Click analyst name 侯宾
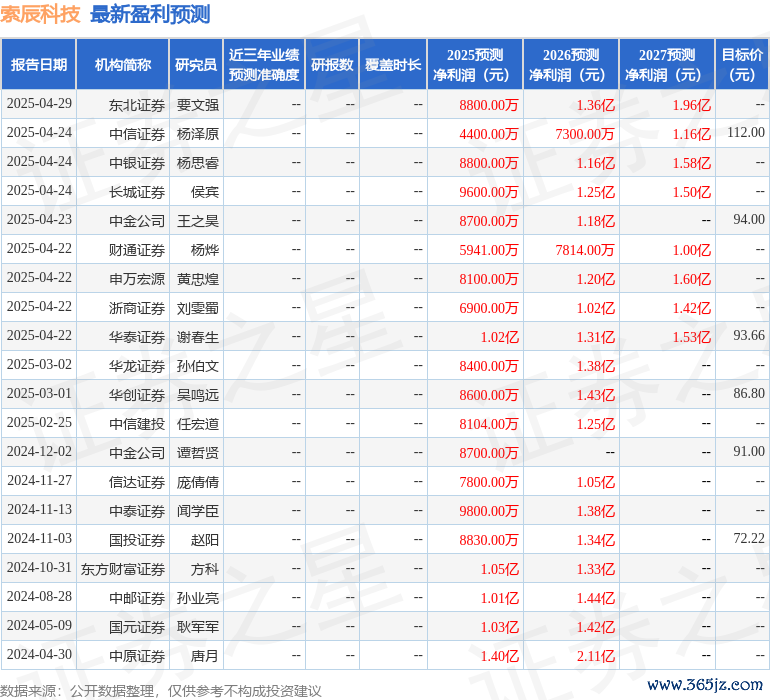Viewport: 770px width, 700px height. tap(205, 192)
